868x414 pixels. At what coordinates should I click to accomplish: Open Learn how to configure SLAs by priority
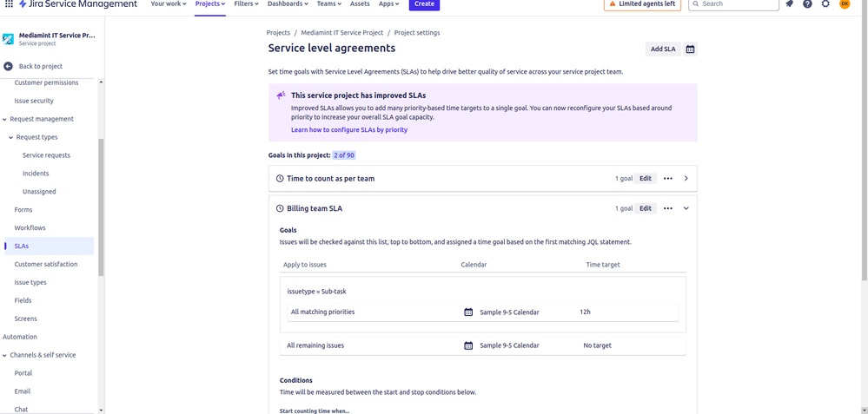tap(349, 130)
